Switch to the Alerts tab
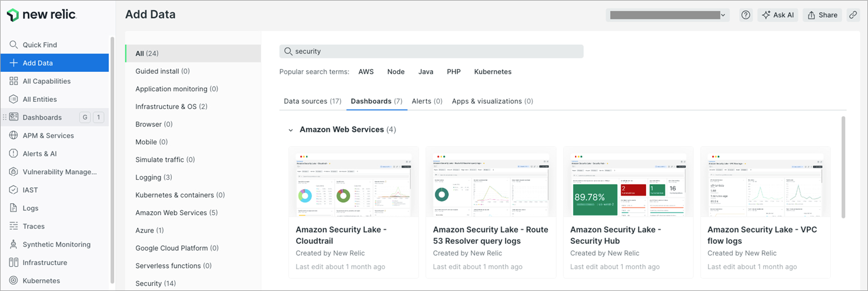Image resolution: width=868 pixels, height=291 pixels. (x=427, y=101)
